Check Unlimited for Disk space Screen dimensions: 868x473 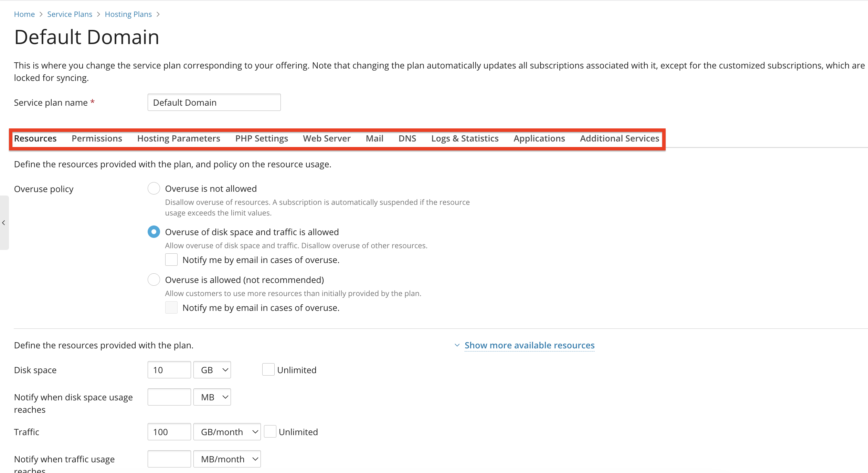[x=268, y=370]
